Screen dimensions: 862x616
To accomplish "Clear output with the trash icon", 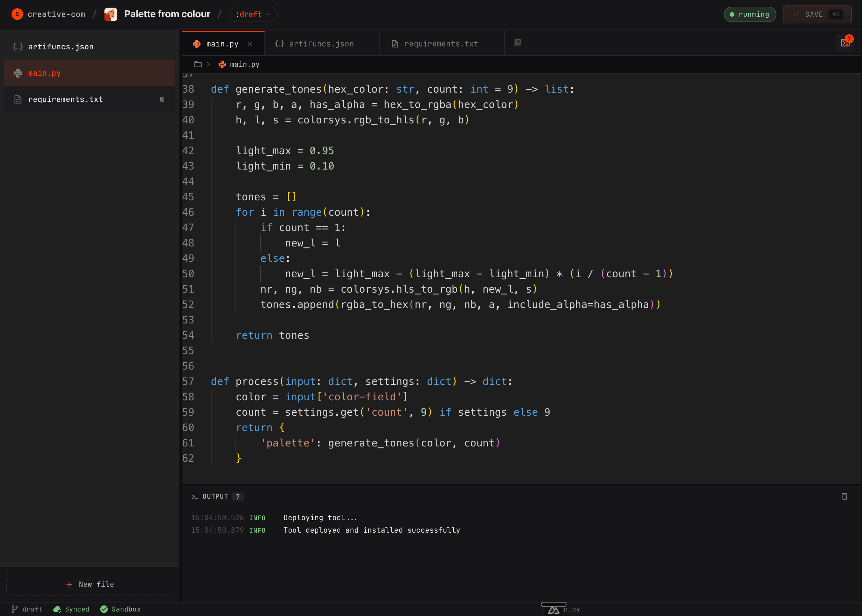I will click(x=844, y=496).
